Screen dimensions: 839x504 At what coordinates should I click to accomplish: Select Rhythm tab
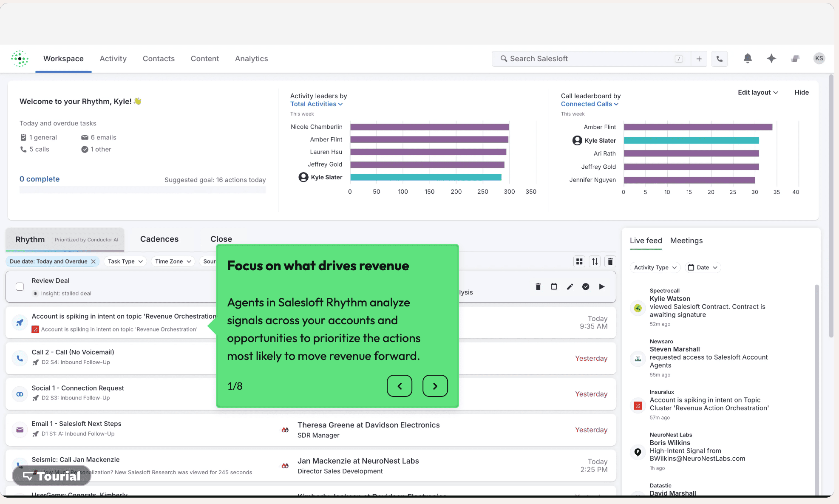point(65,240)
